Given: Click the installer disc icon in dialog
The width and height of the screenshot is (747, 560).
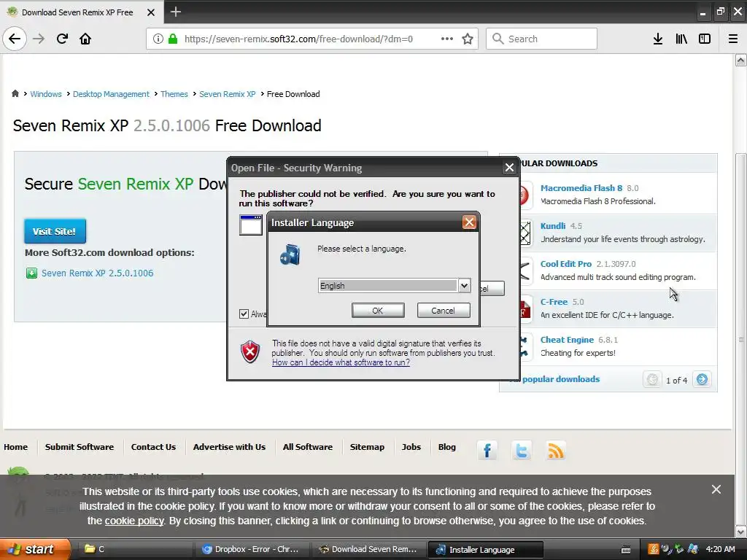Looking at the screenshot, I should pyautogui.click(x=290, y=254).
